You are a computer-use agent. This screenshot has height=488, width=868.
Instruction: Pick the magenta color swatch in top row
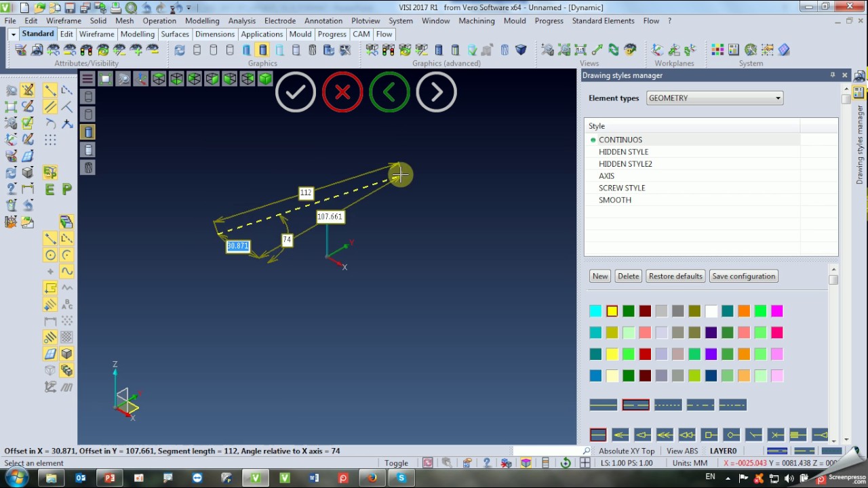pos(777,311)
